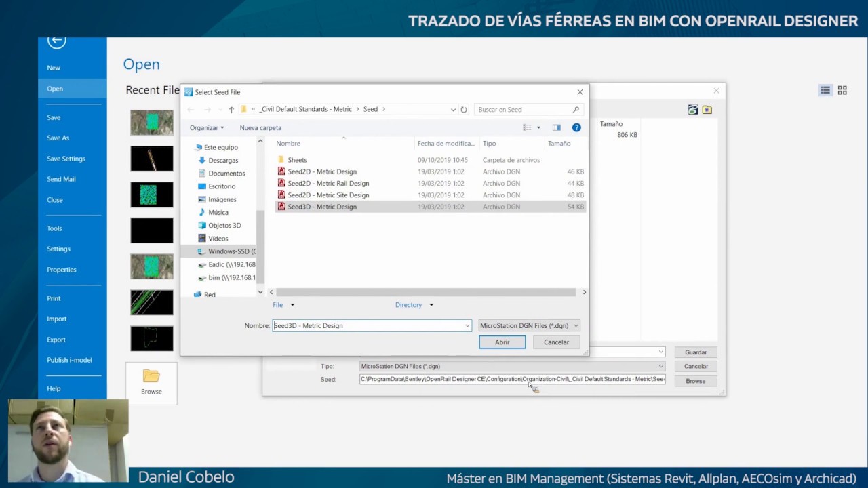Viewport: 868px width, 488px height.
Task: Click Export in the backstage menu
Action: coord(56,340)
